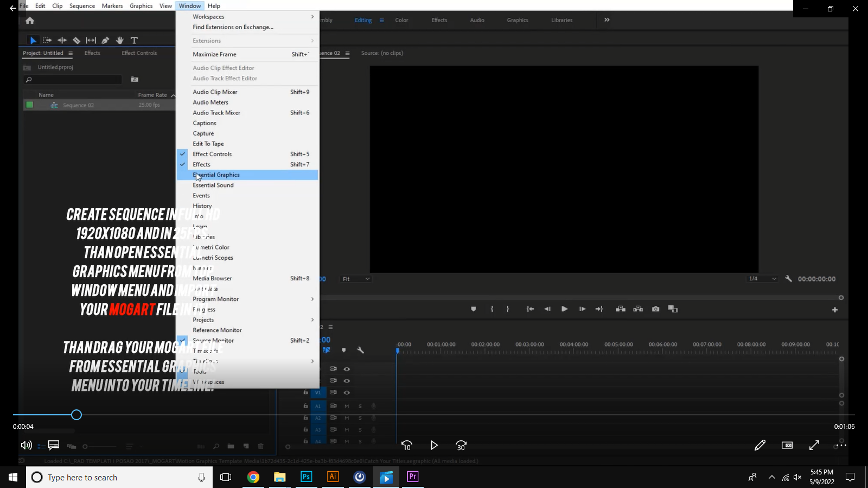Toggle lock on track V1
868x488 pixels.
pyautogui.click(x=305, y=393)
